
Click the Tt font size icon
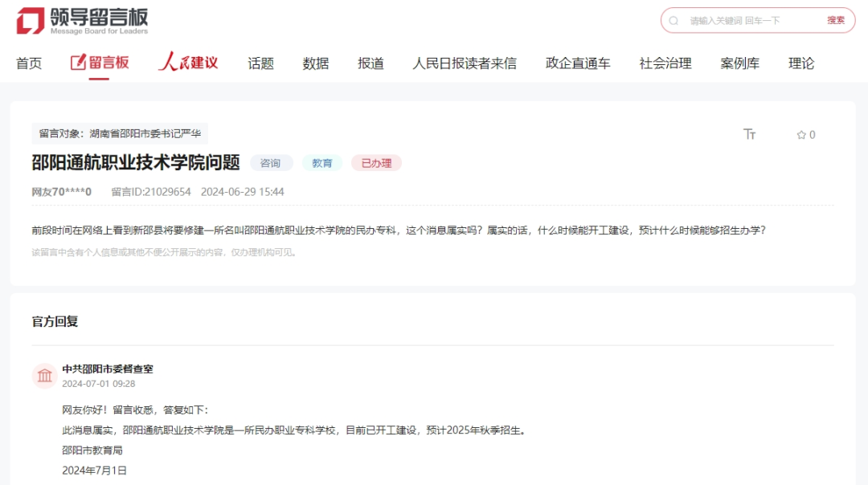click(750, 135)
